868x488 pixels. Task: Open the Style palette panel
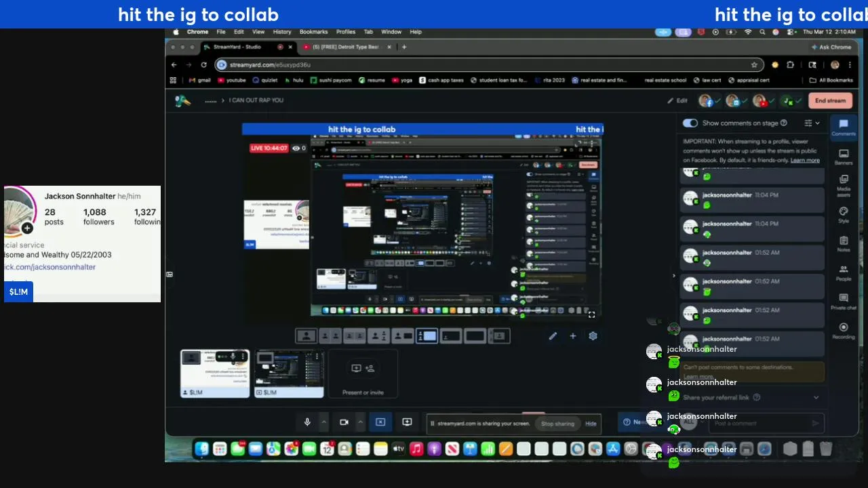844,215
